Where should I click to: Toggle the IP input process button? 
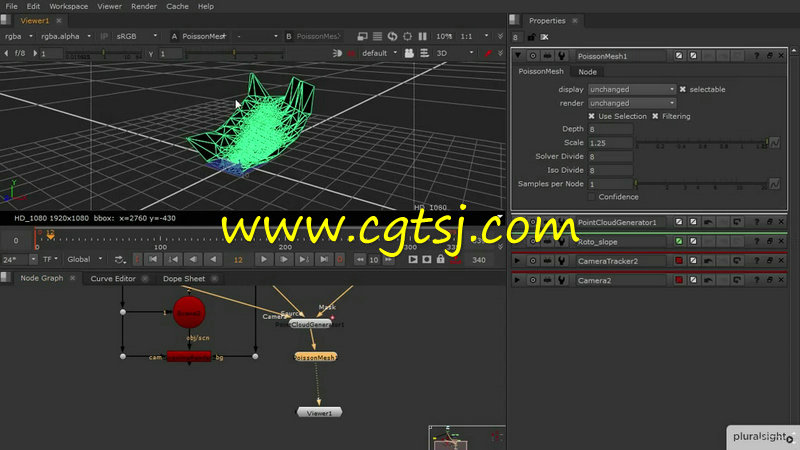tap(104, 36)
